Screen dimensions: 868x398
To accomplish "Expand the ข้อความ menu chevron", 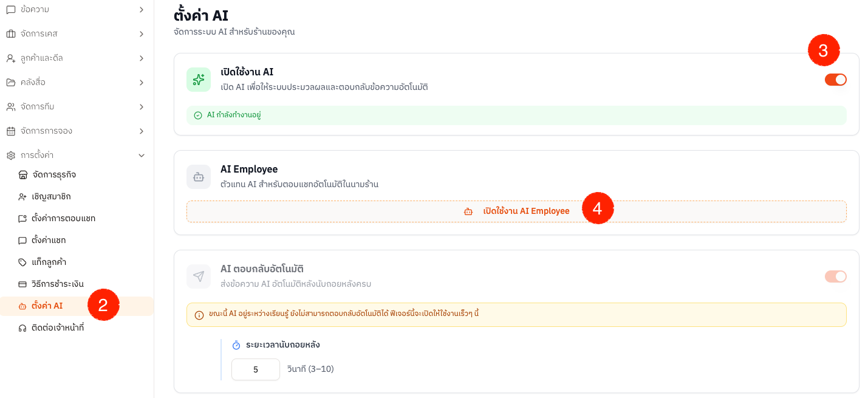I will (x=142, y=9).
